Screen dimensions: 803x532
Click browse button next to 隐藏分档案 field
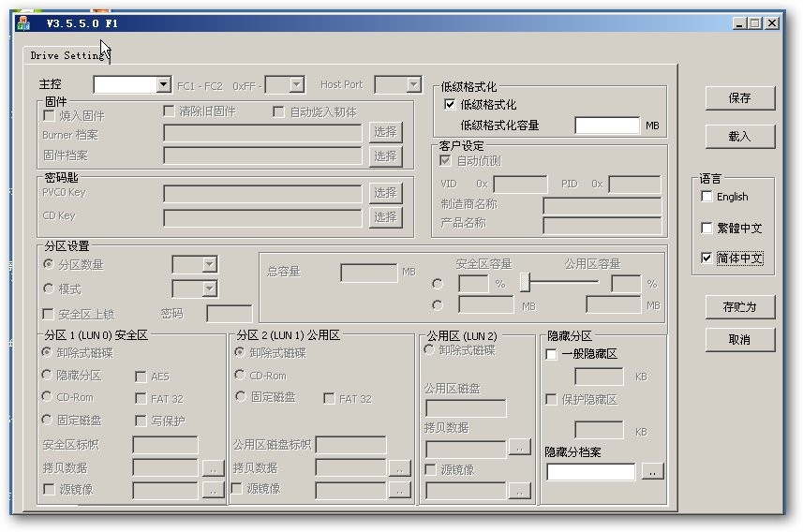click(x=652, y=471)
